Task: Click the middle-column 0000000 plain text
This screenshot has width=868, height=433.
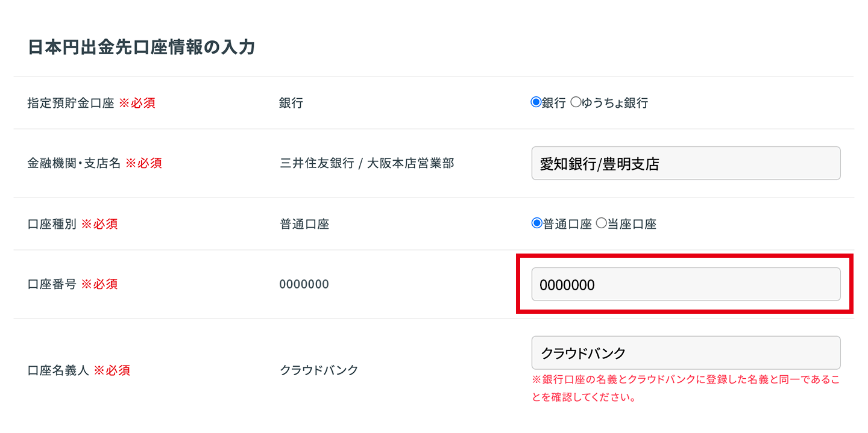Action: (304, 284)
